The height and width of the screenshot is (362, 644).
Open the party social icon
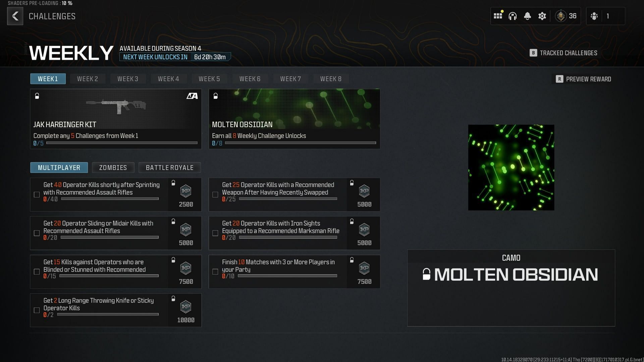point(594,16)
